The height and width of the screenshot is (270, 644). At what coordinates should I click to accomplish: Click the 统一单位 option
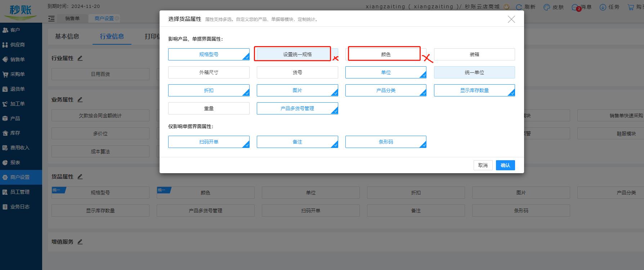point(474,72)
